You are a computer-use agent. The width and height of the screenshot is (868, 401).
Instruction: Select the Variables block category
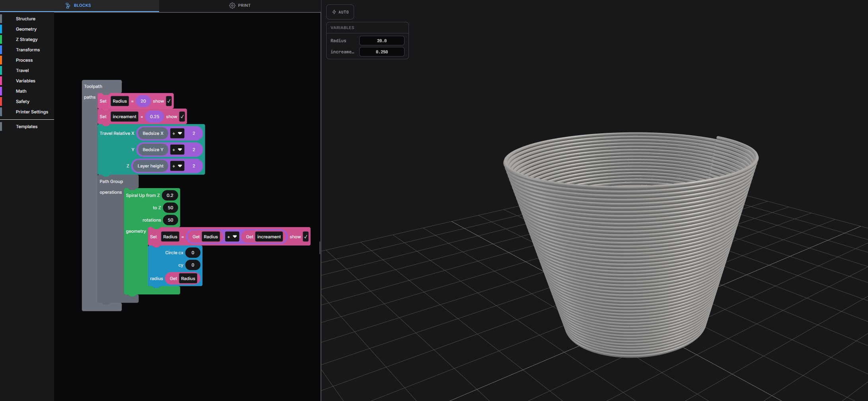[x=25, y=81]
